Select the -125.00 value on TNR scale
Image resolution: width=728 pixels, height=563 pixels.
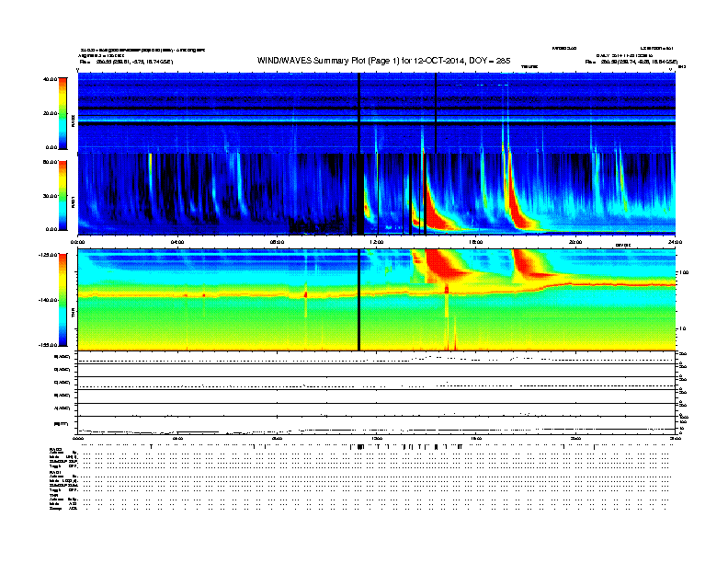coord(48,255)
